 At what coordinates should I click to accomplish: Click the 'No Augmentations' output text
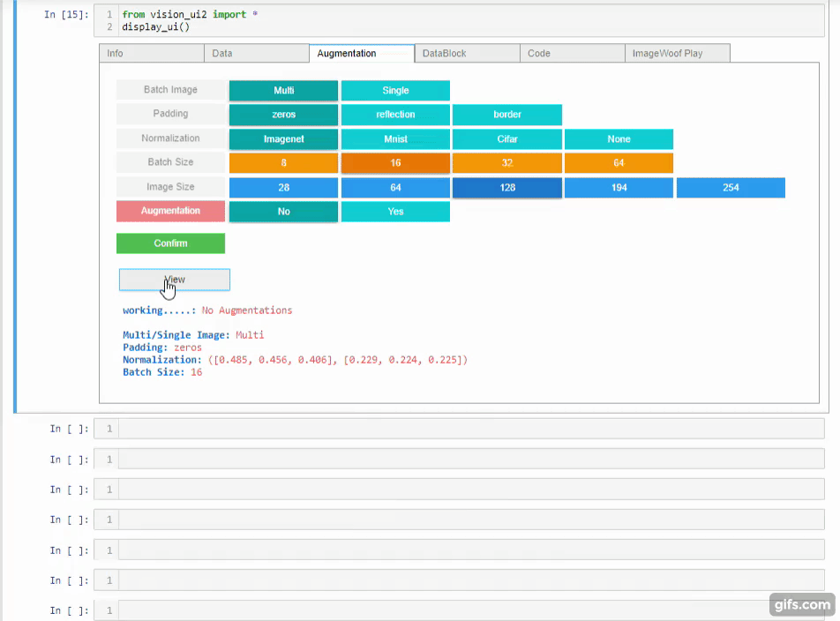tap(247, 310)
